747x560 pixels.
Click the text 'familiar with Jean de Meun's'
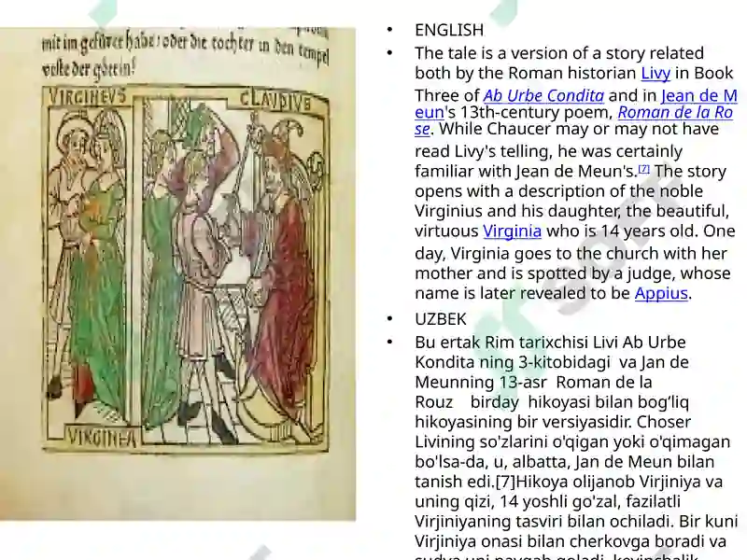pyautogui.click(x=526, y=171)
